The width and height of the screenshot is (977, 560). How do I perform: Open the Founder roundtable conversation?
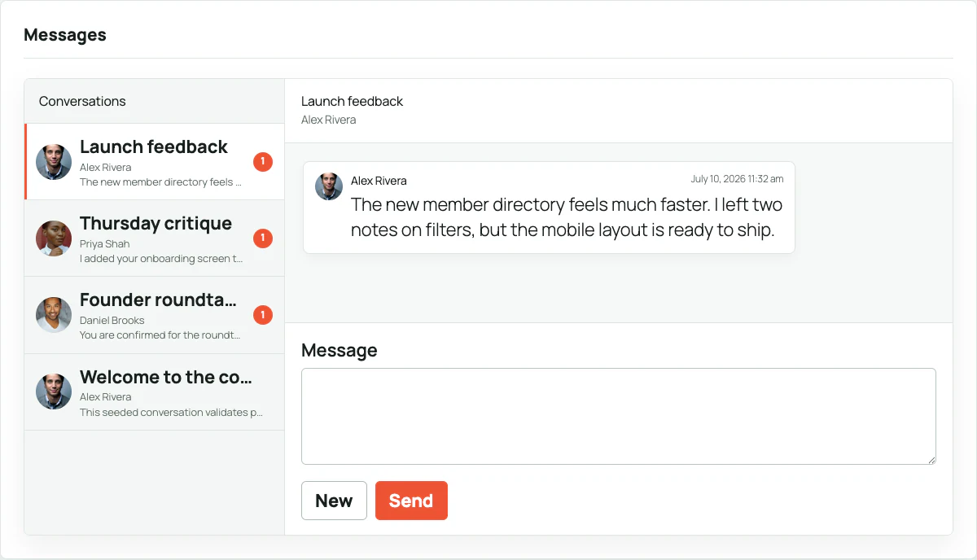(155, 315)
